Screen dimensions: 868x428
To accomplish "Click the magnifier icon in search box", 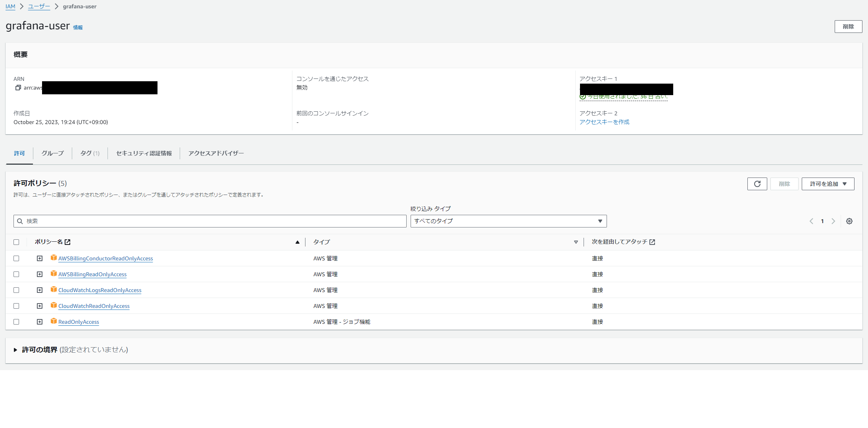I will point(20,221).
